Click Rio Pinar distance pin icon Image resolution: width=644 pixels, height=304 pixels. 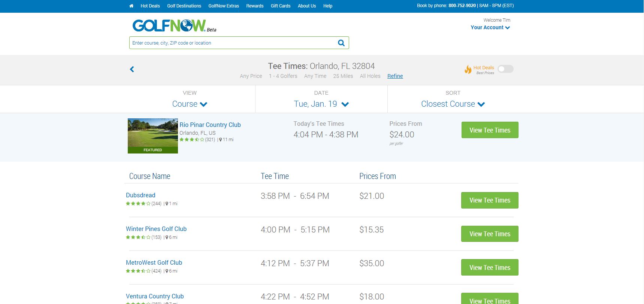(221, 140)
